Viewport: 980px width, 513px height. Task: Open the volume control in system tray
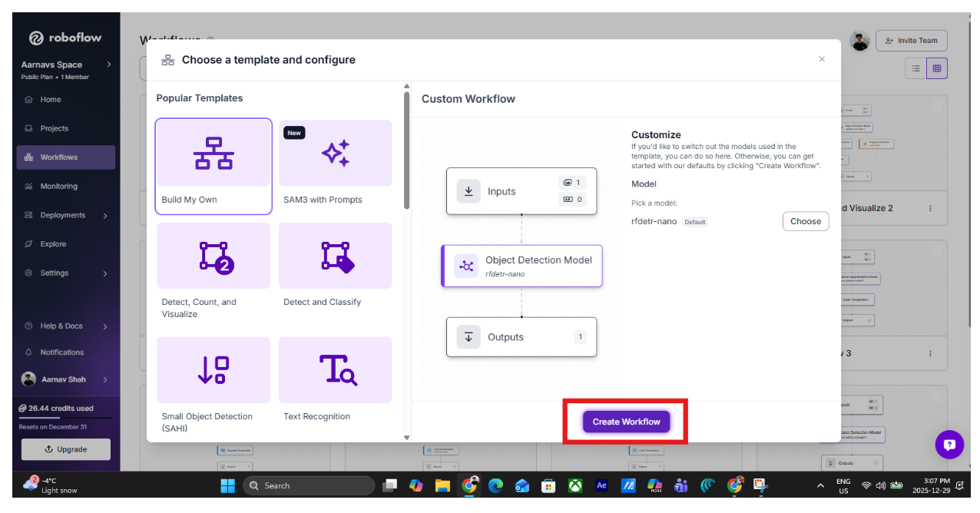tap(881, 485)
